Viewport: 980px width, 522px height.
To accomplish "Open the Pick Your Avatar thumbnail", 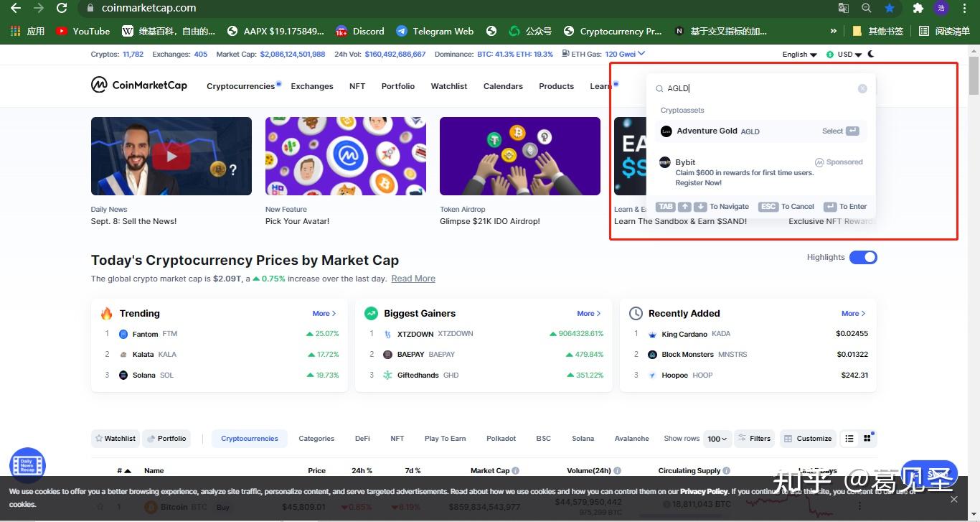I will pyautogui.click(x=346, y=156).
